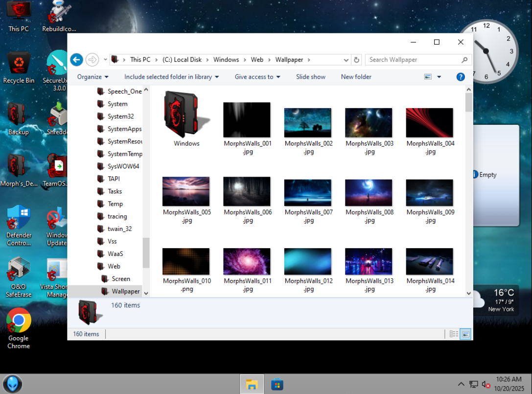Click Windows in the breadcrumb path

point(226,60)
